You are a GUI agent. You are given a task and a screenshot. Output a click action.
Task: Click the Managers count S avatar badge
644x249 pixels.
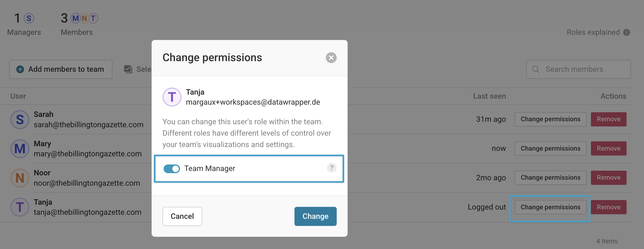(29, 18)
